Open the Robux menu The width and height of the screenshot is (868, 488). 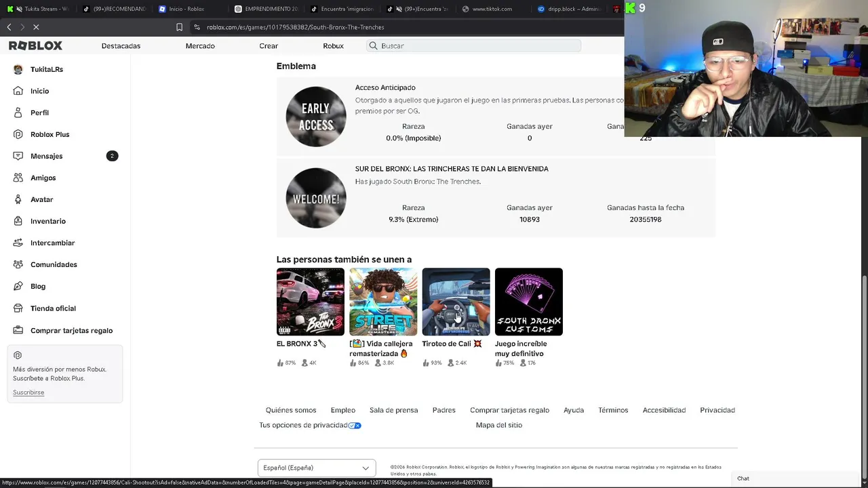coord(333,45)
